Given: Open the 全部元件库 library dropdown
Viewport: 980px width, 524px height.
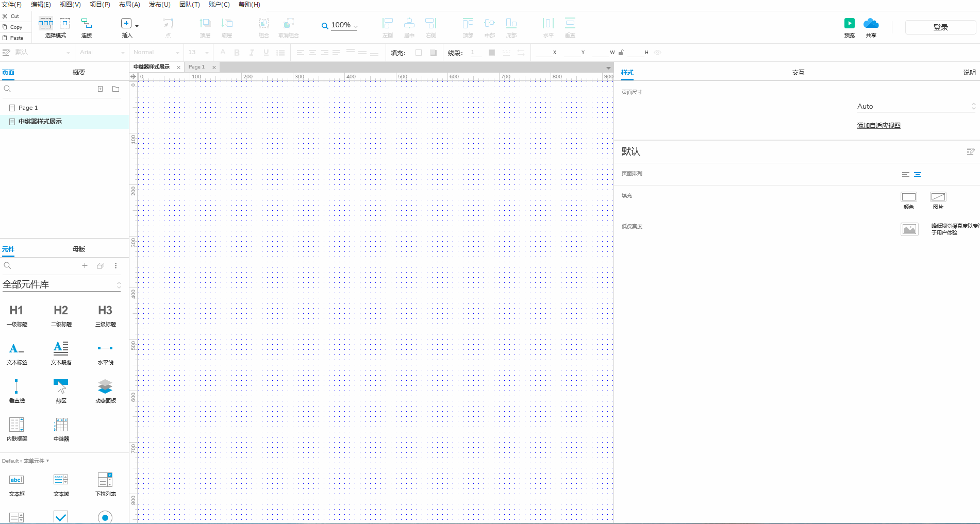Looking at the screenshot, I should point(62,284).
